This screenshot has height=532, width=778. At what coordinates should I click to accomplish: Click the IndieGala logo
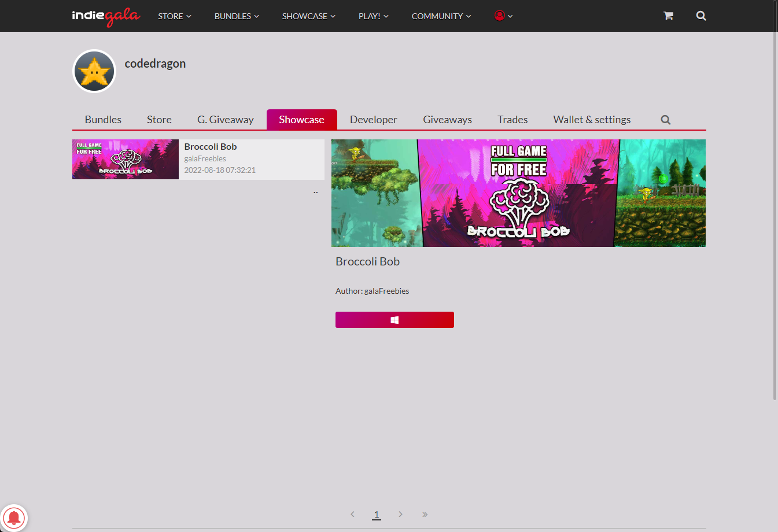pos(106,16)
